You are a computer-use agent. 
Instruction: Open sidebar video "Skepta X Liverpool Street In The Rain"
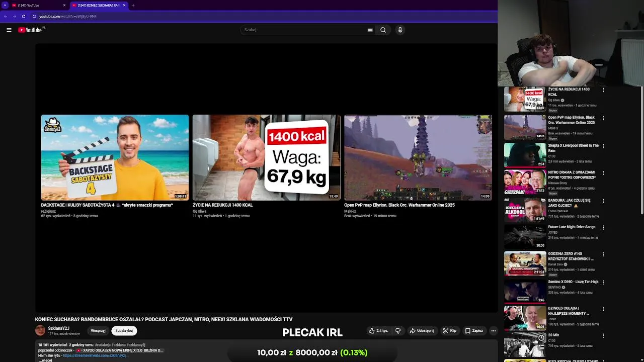pyautogui.click(x=573, y=148)
